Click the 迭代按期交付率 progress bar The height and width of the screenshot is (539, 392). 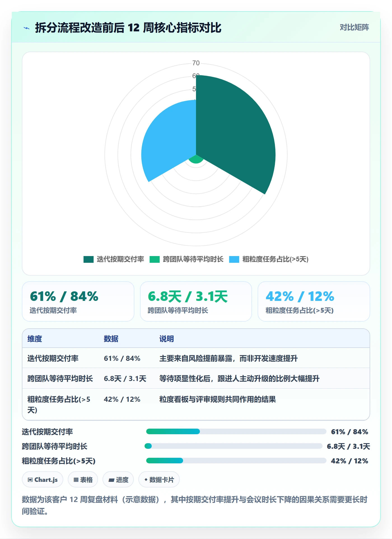[236, 431]
